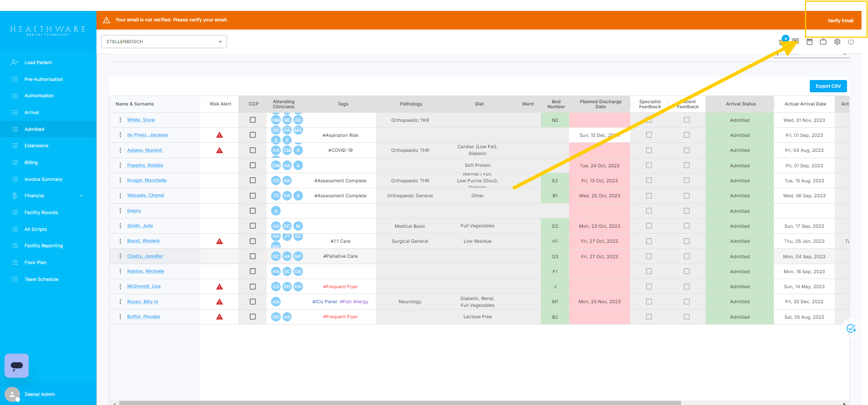Open the STELLENBOSCH facility dropdown

tap(164, 42)
